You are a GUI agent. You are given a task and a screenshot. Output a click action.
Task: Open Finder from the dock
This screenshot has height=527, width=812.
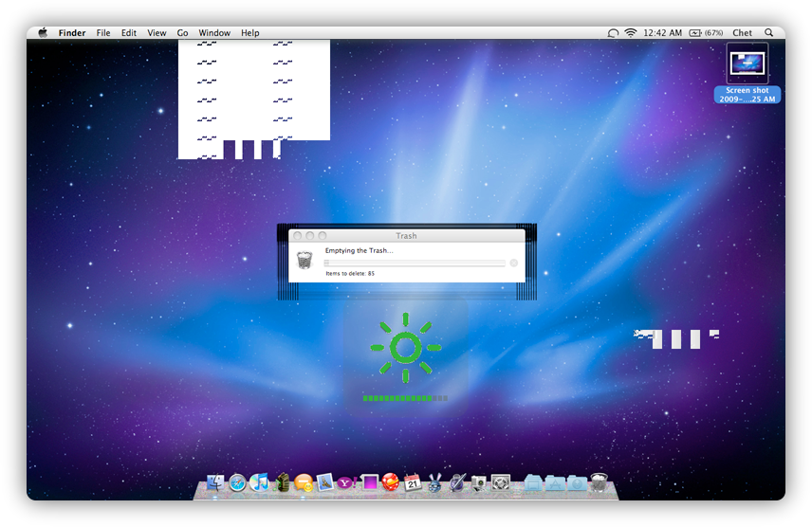tap(214, 483)
